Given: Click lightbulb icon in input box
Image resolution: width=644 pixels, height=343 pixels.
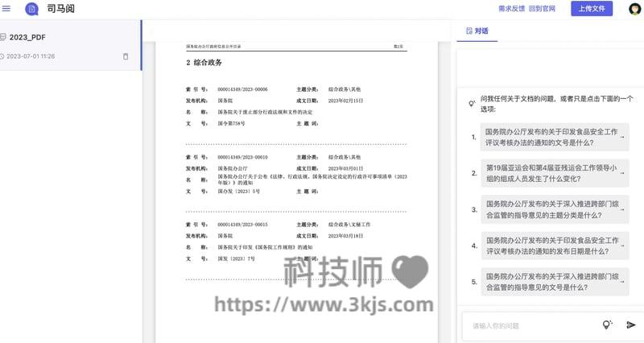Looking at the screenshot, I should (x=607, y=324).
